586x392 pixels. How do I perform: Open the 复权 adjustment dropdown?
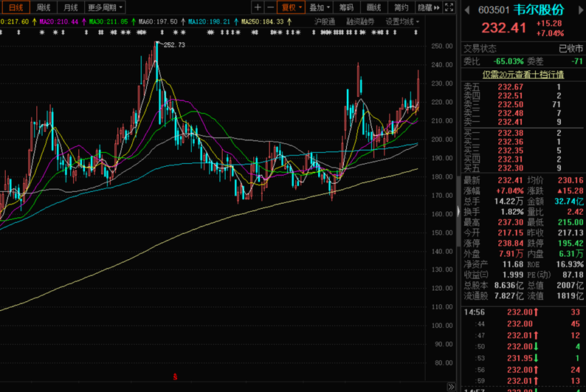tap(291, 7)
